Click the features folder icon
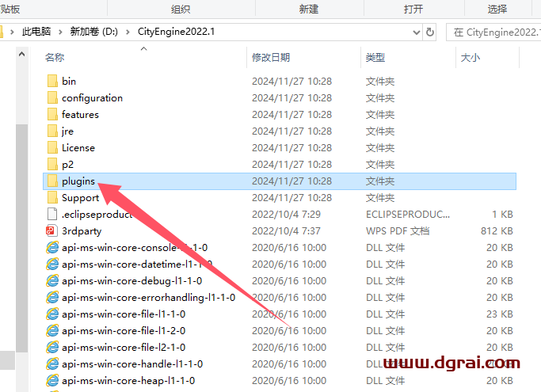This screenshot has width=541, height=392. pos(52,114)
